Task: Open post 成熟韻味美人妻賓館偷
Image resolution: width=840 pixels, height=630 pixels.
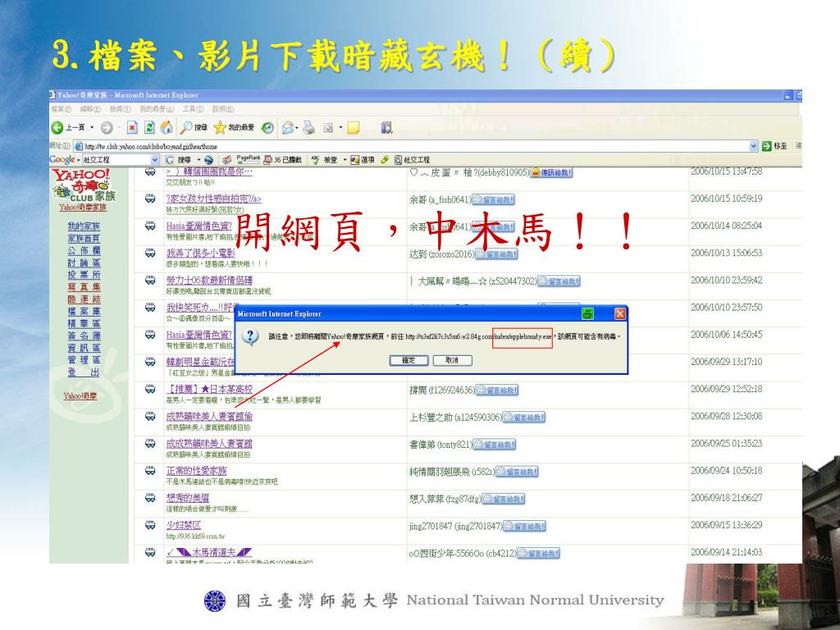Action: (x=209, y=416)
